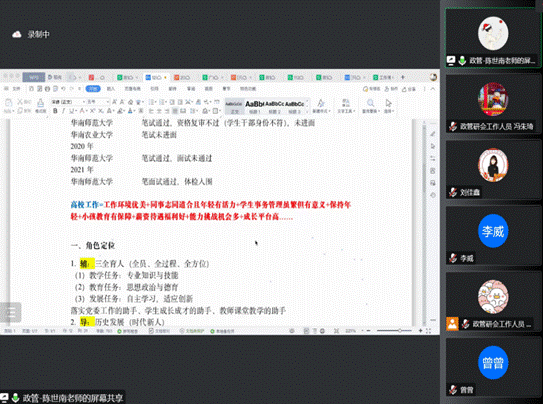The height and width of the screenshot is (404, 543).
Task: Click the print icon in quick toolbar
Action: click(x=47, y=89)
